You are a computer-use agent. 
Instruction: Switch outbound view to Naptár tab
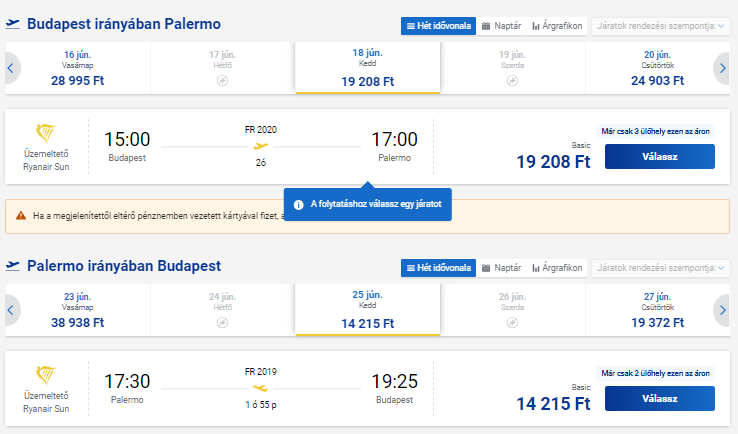[x=501, y=26]
